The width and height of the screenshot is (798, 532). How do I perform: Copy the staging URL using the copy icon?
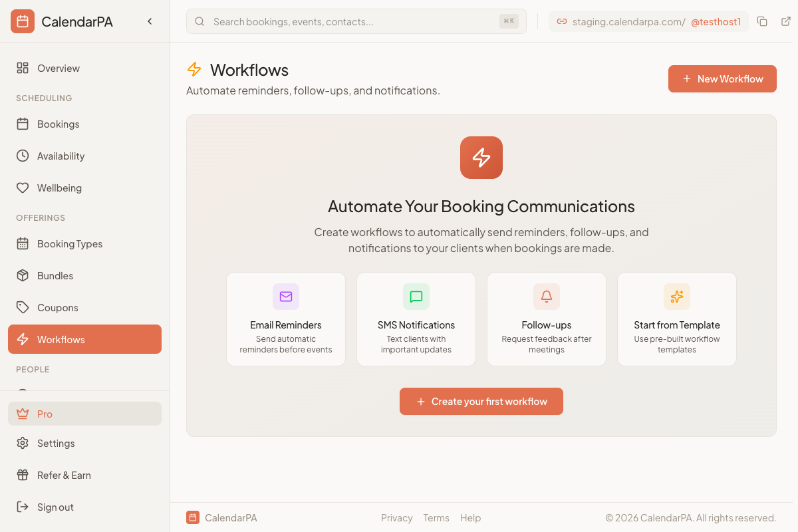[762, 21]
